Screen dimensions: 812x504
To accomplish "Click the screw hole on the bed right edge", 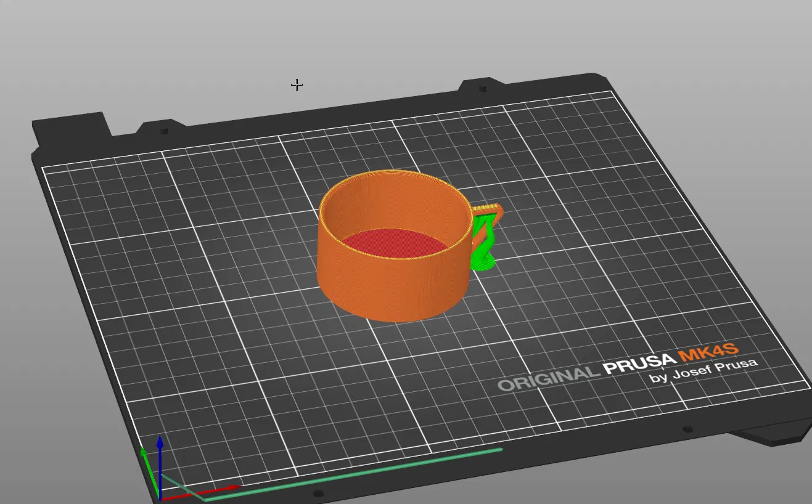I will pyautogui.click(x=686, y=429).
